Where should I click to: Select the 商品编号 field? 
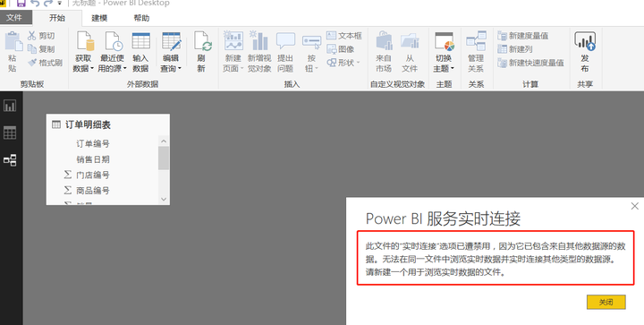[93, 191]
